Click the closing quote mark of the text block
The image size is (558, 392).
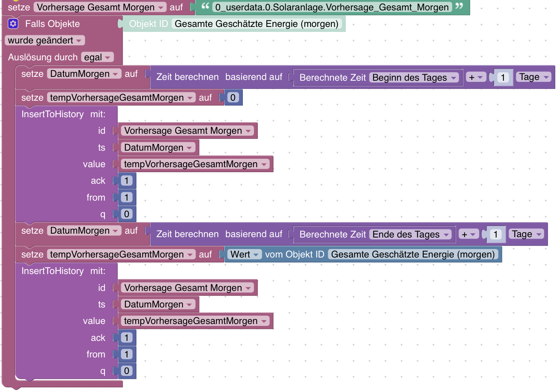tap(459, 6)
